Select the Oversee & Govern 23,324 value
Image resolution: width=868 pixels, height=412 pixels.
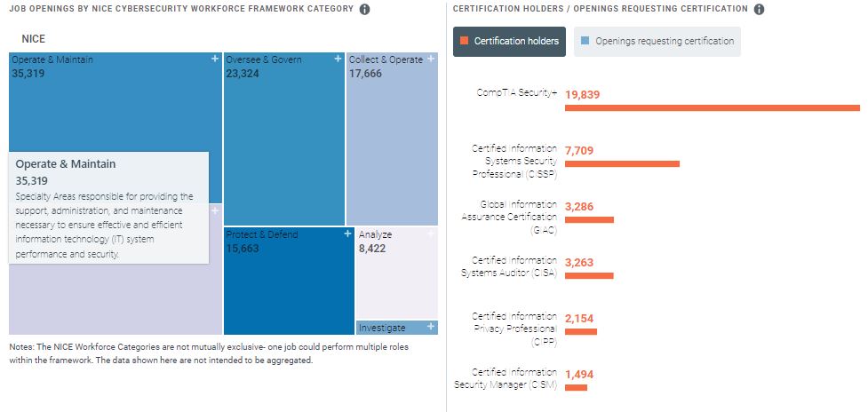coord(243,74)
